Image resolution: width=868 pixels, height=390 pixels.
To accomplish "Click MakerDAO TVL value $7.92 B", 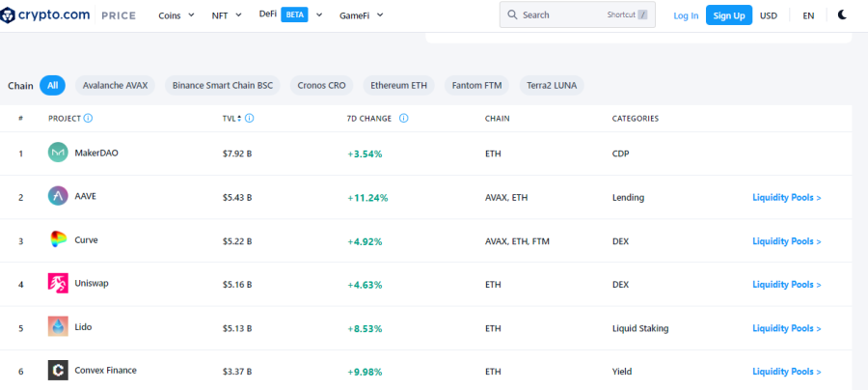I will pos(237,154).
